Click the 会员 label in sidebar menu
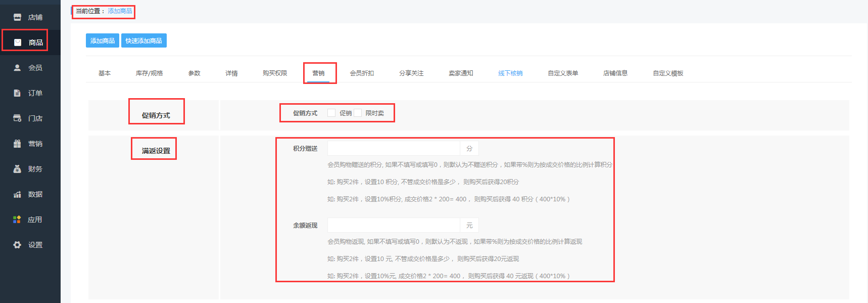The width and height of the screenshot is (868, 303). coord(35,68)
